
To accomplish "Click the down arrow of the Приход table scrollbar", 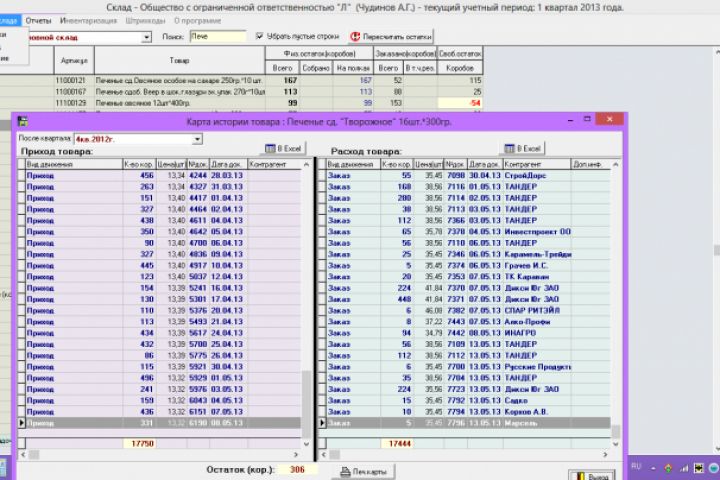I will tap(306, 444).
